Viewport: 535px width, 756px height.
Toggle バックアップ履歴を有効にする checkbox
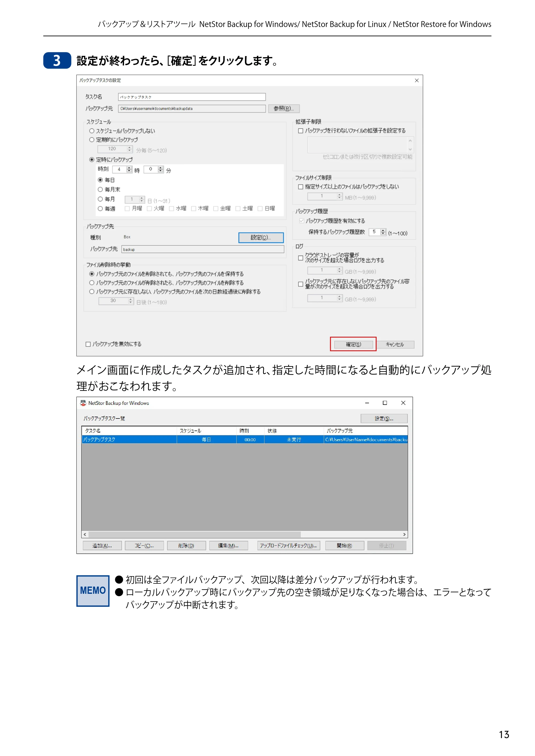pos(301,221)
